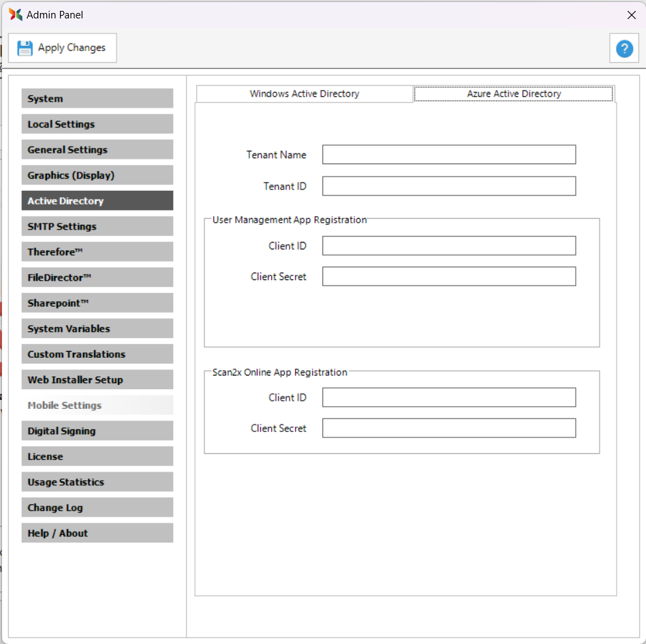646x644 pixels.
Task: Navigate to FileDirector™ settings
Action: pos(97,277)
